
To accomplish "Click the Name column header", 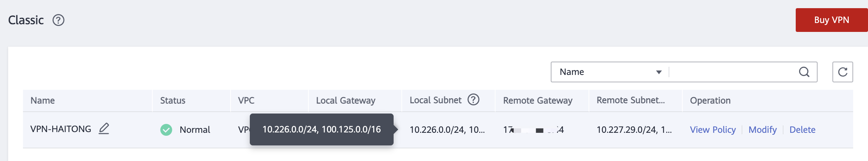I will click(43, 100).
